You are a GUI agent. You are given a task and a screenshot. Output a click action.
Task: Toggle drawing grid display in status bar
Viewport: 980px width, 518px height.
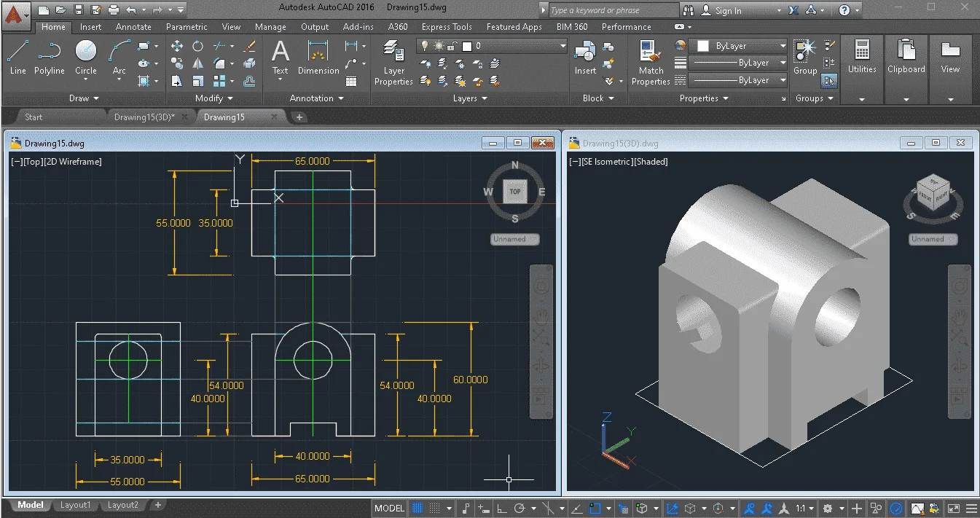tap(418, 509)
